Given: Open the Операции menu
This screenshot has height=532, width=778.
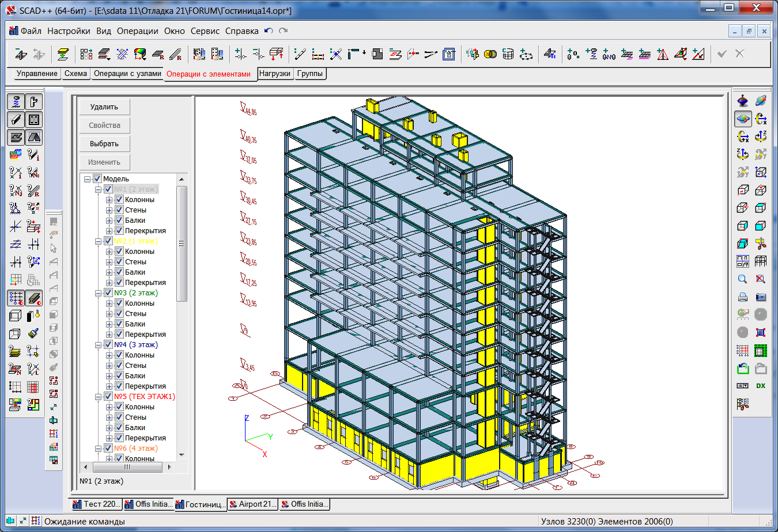Looking at the screenshot, I should click(137, 31).
